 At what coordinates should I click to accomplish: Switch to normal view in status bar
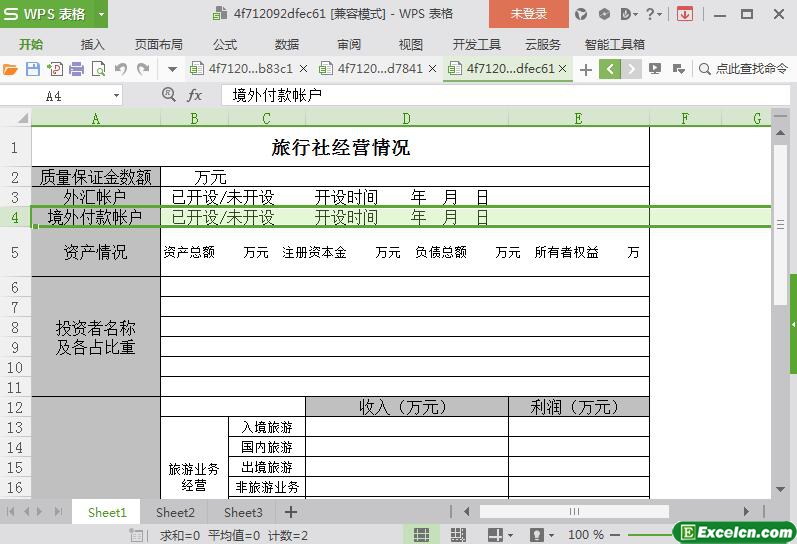[x=422, y=535]
